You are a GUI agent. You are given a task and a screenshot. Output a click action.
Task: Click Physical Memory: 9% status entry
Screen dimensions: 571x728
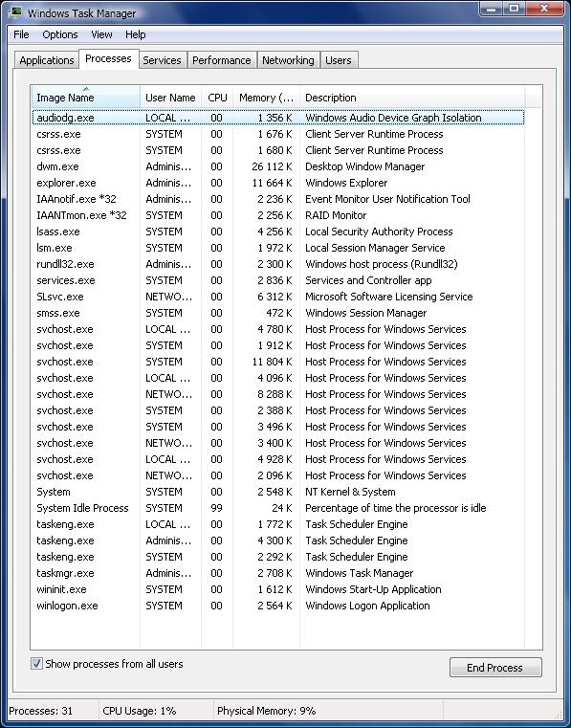click(267, 711)
